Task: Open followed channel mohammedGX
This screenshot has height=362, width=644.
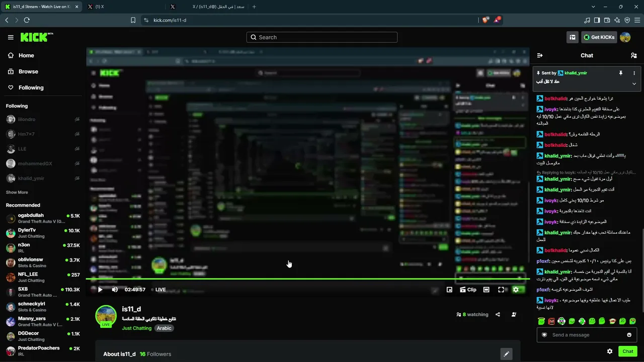Action: tap(43, 163)
